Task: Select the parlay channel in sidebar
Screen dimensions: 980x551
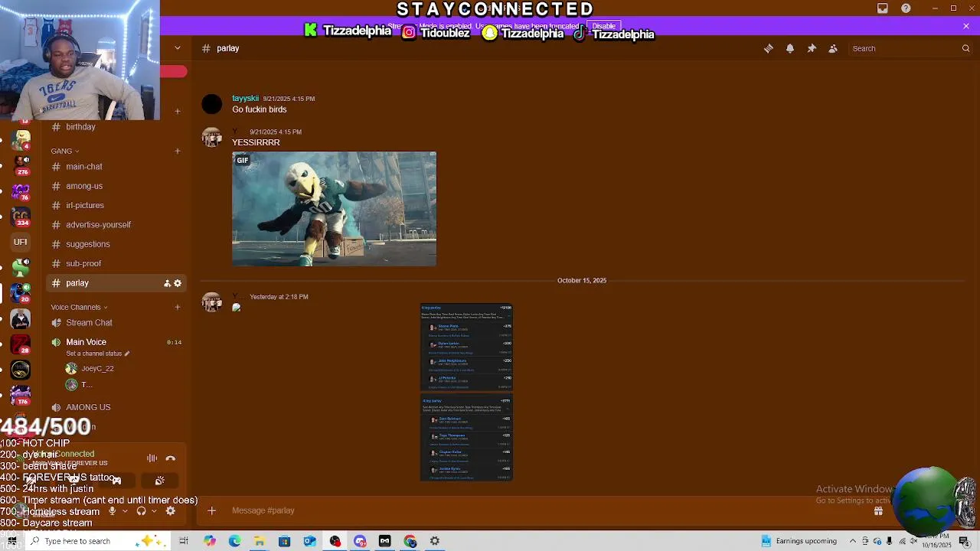Action: [x=115, y=283]
